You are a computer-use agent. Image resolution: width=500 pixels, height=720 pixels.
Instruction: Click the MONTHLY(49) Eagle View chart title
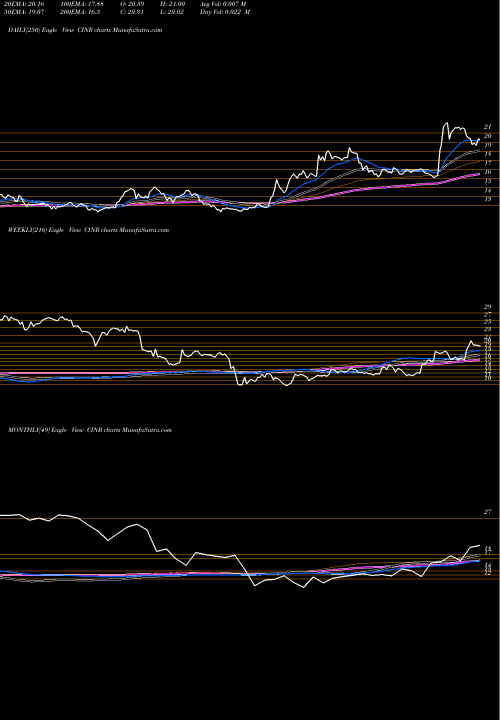click(90, 430)
